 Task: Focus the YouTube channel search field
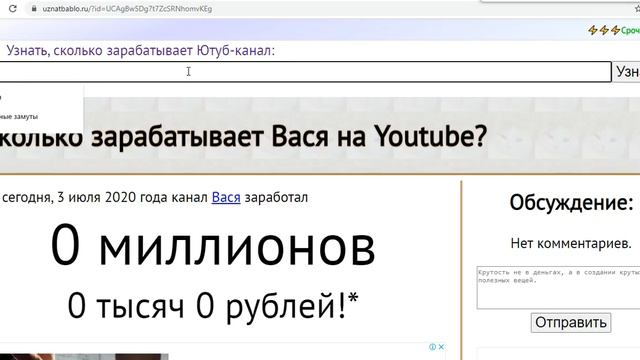click(305, 72)
